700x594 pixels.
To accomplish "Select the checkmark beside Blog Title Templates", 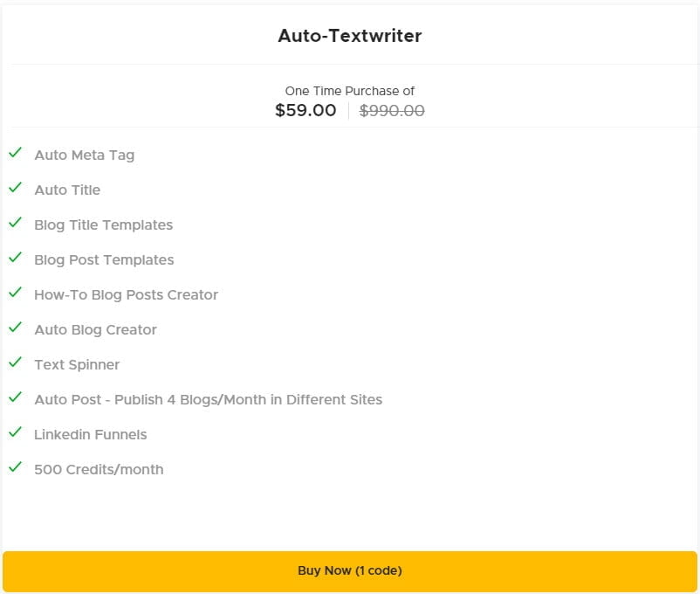I will (x=15, y=222).
